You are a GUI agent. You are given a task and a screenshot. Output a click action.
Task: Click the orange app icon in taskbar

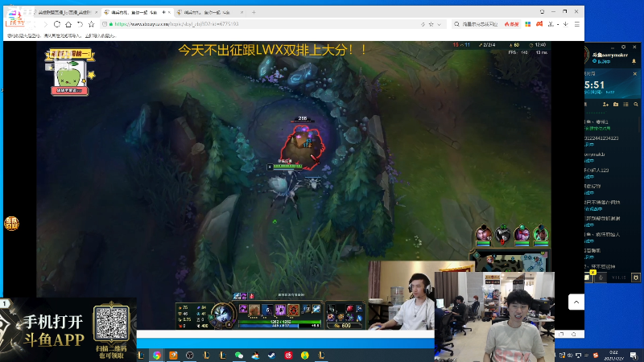click(173, 355)
